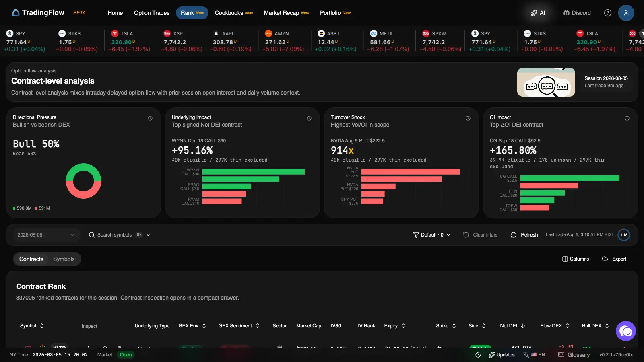
Task: Click the Export download icon
Action: click(605, 259)
